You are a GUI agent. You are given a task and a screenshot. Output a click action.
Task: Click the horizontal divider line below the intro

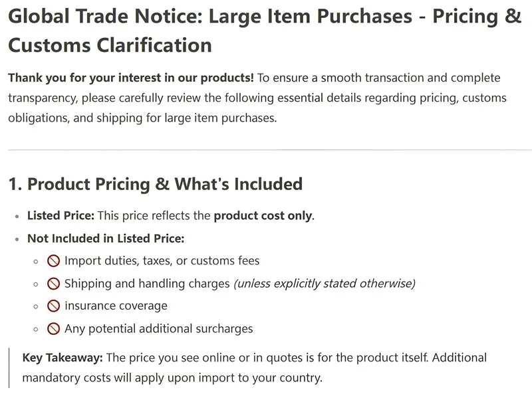tap(266, 150)
